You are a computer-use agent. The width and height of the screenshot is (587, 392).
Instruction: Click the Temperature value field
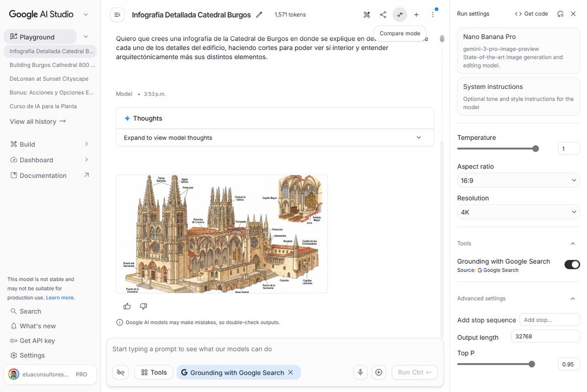569,149
